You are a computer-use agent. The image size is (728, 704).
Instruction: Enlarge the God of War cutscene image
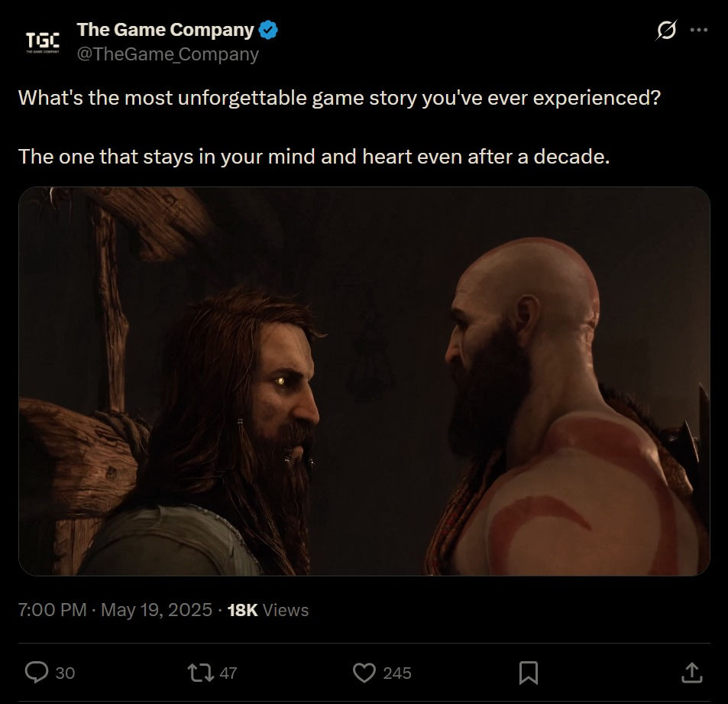click(364, 380)
